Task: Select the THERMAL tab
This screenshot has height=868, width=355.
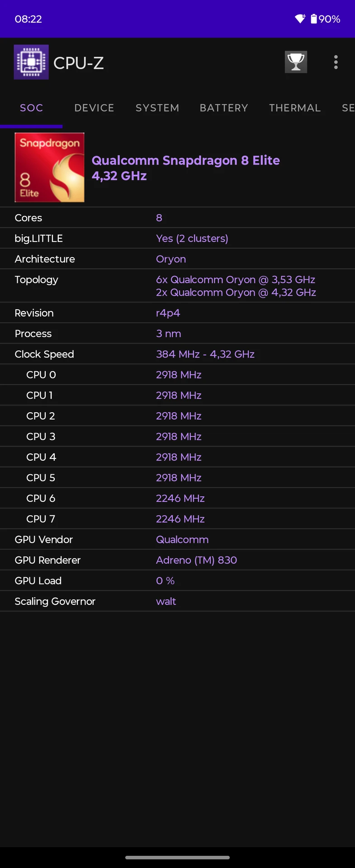Action: (x=295, y=108)
